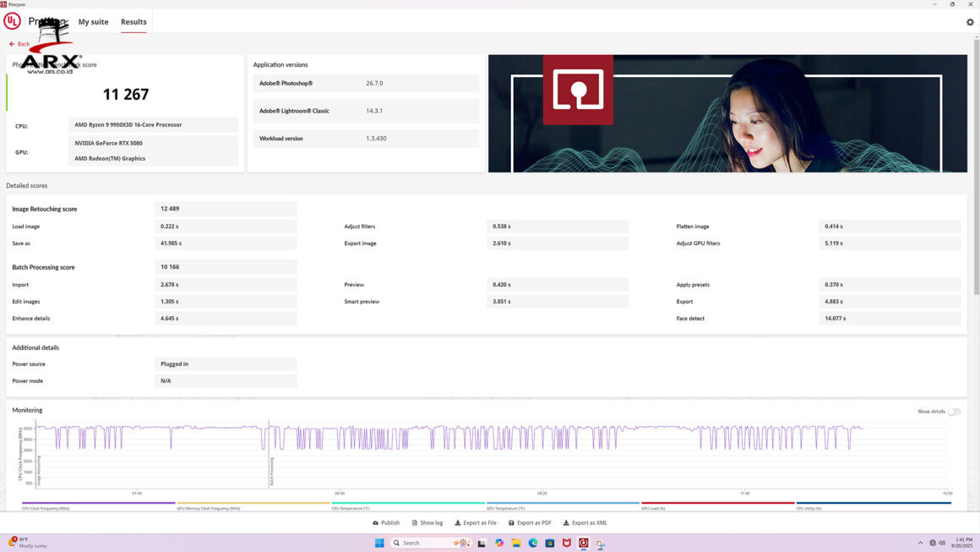Toggle the CPU Clock Frequency legend series
This screenshot has width=980, height=552.
pos(98,506)
